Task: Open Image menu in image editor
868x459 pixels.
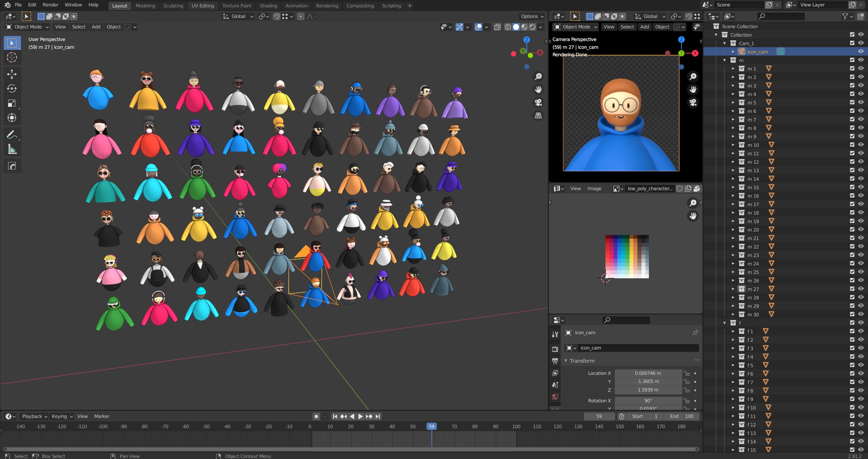Action: coord(594,188)
